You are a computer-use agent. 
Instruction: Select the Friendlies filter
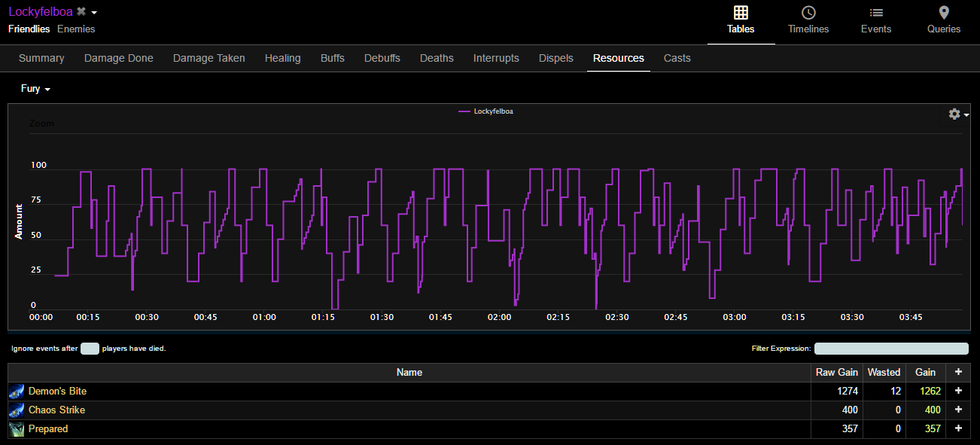(x=29, y=29)
